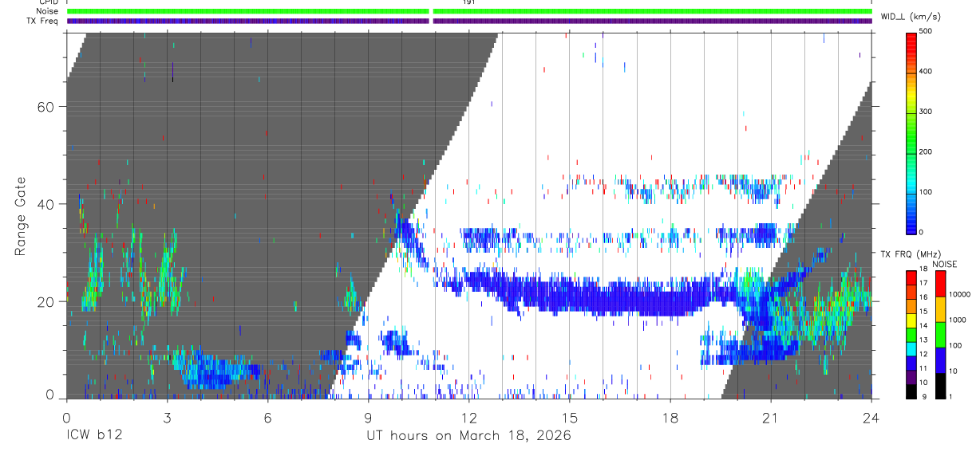Click x-axis hour label 6
The height and width of the screenshot is (452, 980).
point(267,416)
